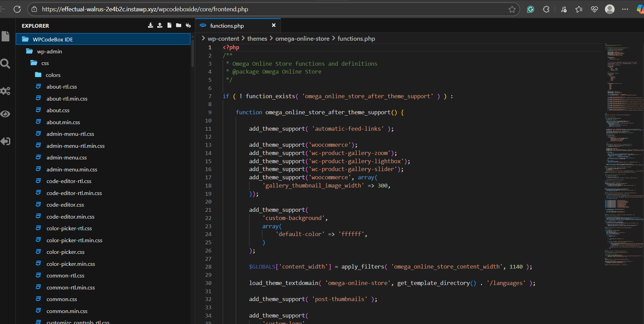Click the code minimap on the right

point(623,154)
